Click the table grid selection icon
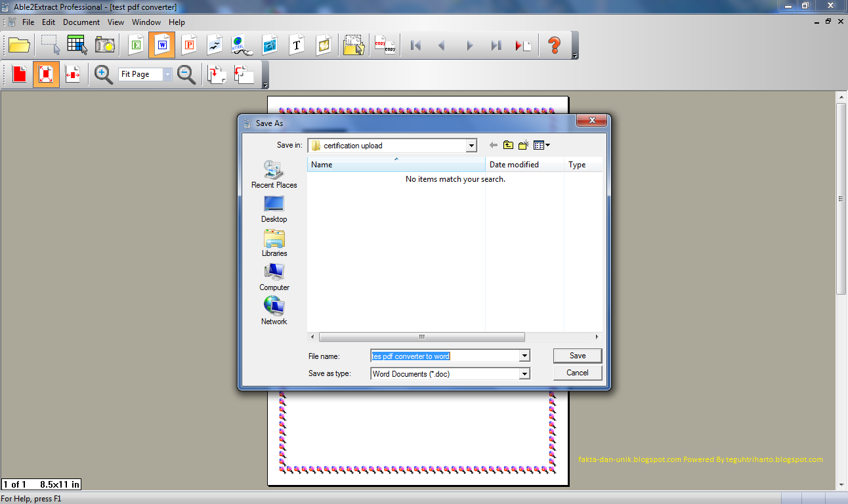Viewport: 848px width, 504px height. coord(77,45)
